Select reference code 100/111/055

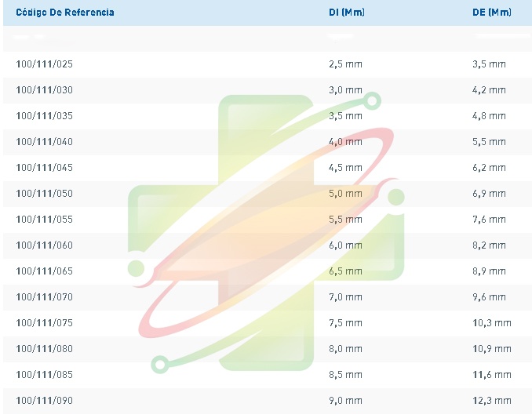click(x=45, y=220)
